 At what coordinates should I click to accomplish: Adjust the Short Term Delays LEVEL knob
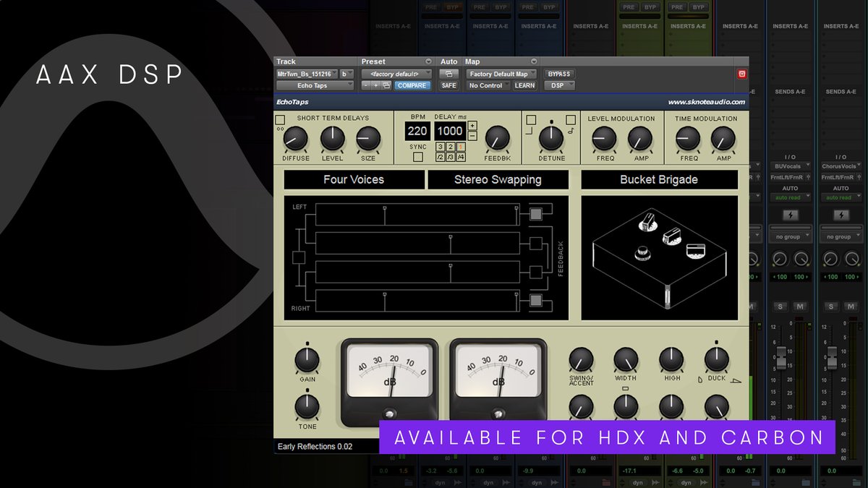(x=332, y=139)
